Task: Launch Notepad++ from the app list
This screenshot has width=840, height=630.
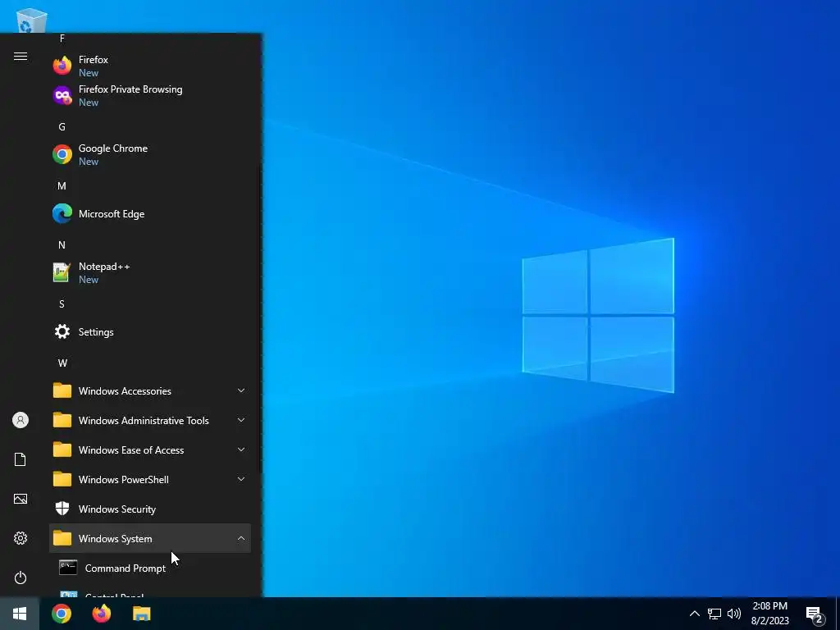Action: click(x=150, y=272)
